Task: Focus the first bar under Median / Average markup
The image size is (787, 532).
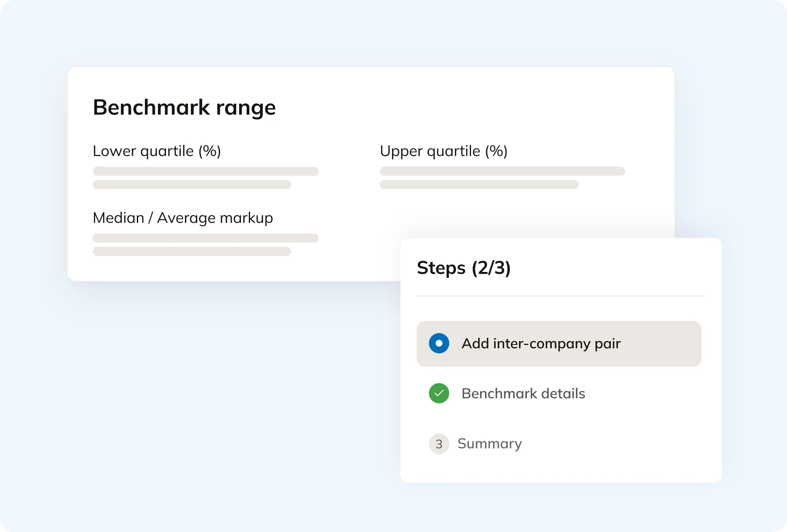Action: coord(205,238)
